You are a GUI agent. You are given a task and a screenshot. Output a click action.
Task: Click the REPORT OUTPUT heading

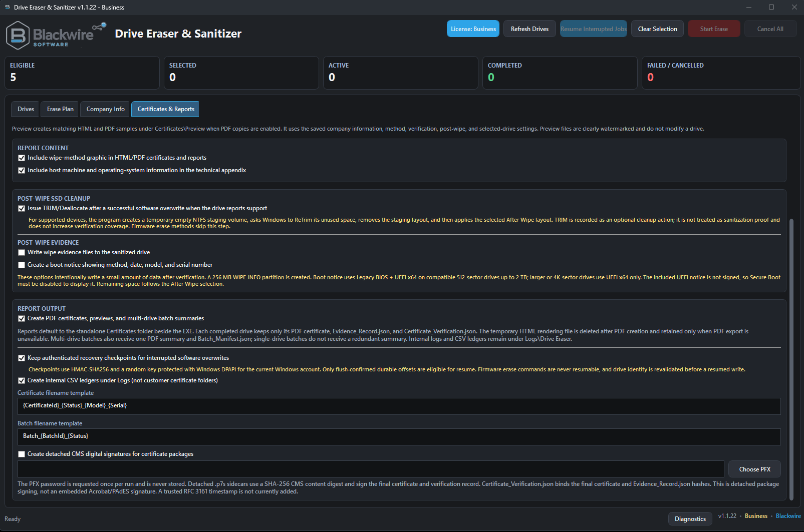tap(42, 308)
